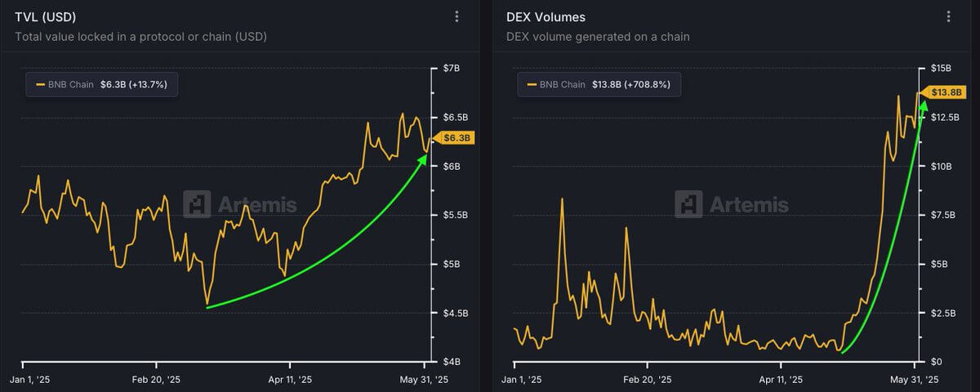Open the TVL chart options menu

pyautogui.click(x=457, y=16)
